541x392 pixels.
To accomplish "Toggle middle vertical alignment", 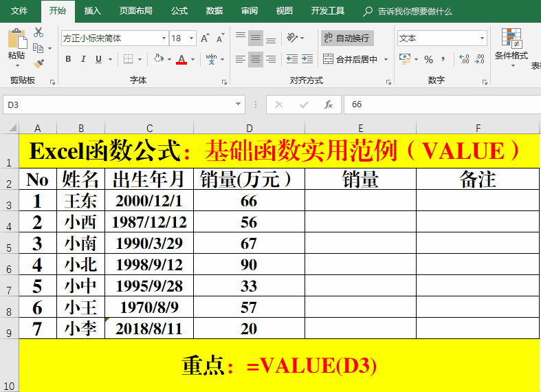I will tap(256, 38).
